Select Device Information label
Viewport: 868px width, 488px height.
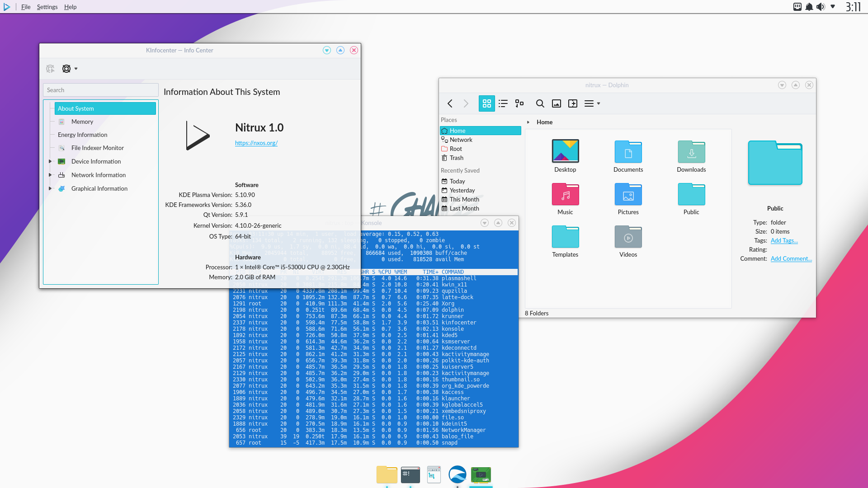tap(96, 161)
